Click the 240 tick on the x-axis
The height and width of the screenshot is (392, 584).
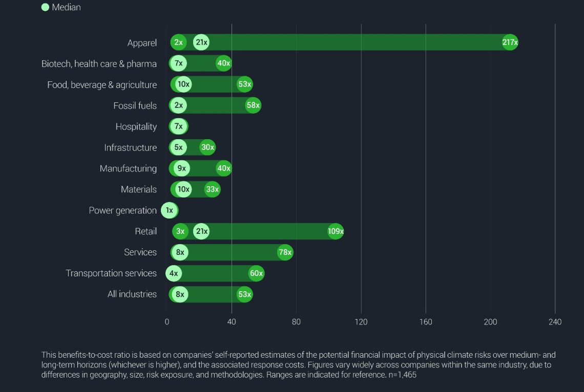click(555, 322)
